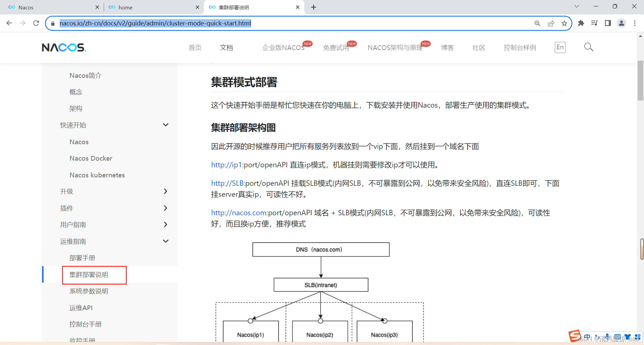Open a new tab with plus button
The image size is (644, 345).
314,7
